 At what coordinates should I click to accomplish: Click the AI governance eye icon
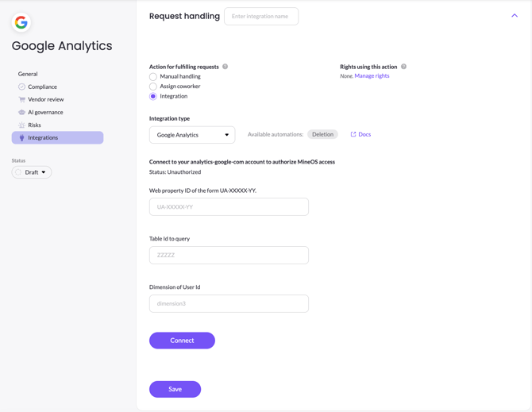pyautogui.click(x=21, y=112)
